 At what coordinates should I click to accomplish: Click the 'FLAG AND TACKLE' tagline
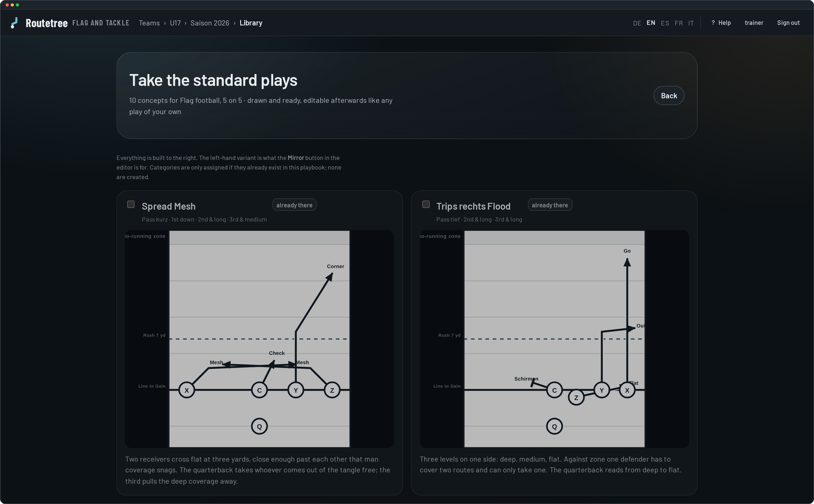(101, 23)
